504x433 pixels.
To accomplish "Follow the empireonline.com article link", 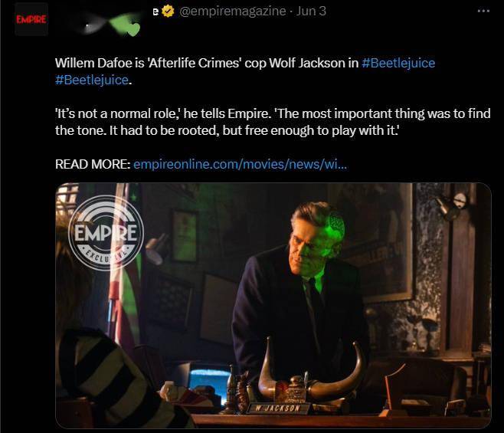I will [x=240, y=164].
